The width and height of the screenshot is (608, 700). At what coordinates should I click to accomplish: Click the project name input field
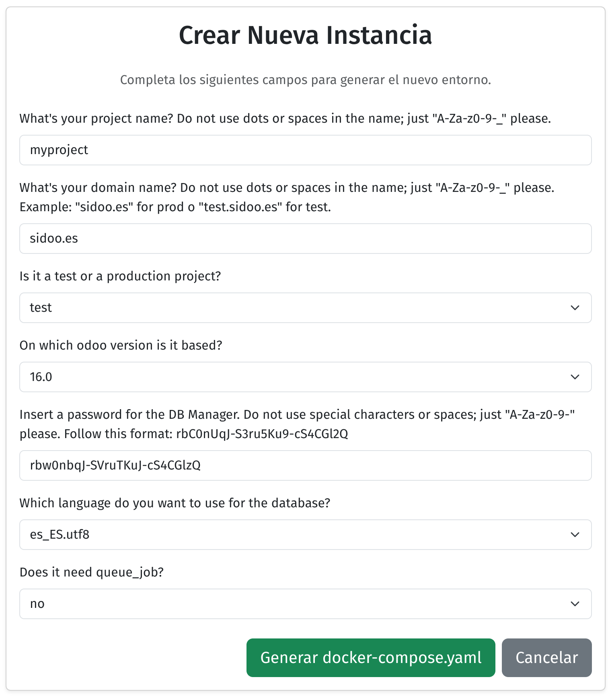pyautogui.click(x=305, y=150)
